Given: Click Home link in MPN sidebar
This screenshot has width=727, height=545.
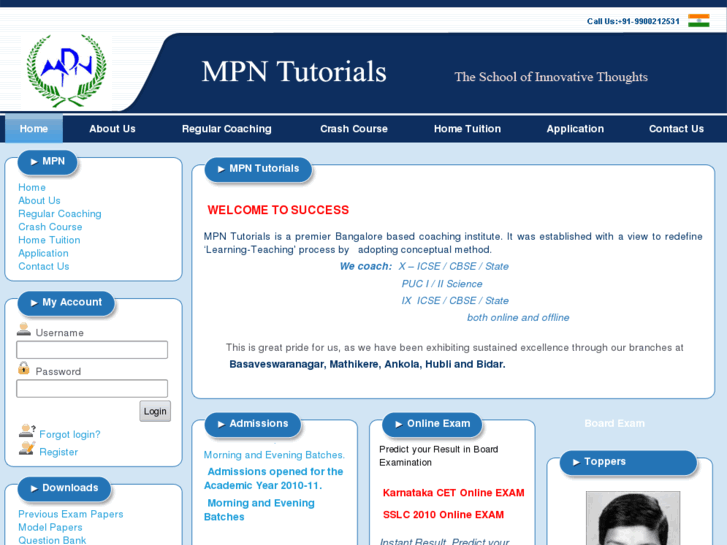Looking at the screenshot, I should 32,187.
